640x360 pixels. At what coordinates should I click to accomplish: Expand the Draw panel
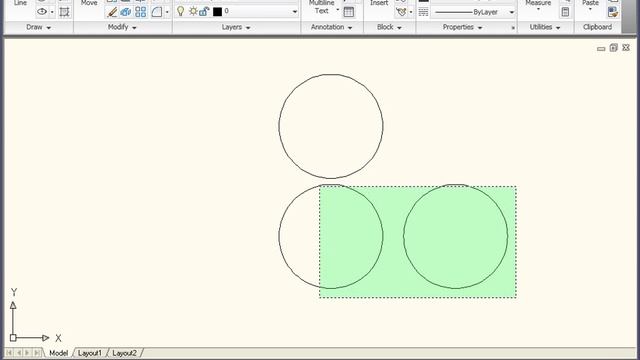(38, 27)
